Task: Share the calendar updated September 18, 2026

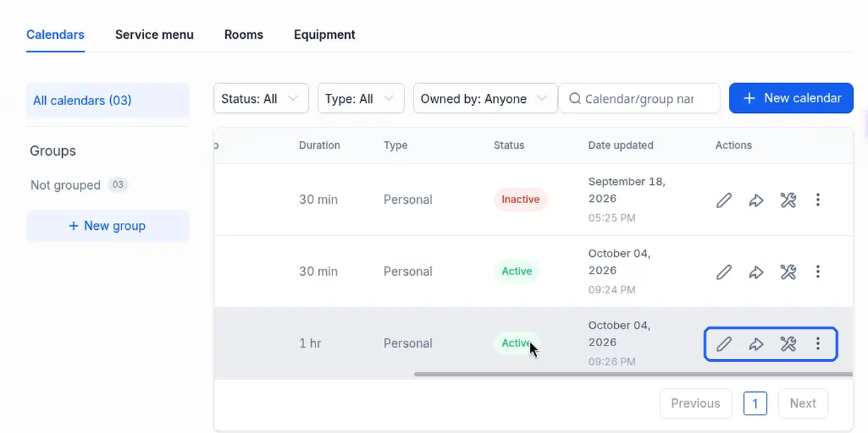Action: coord(756,200)
